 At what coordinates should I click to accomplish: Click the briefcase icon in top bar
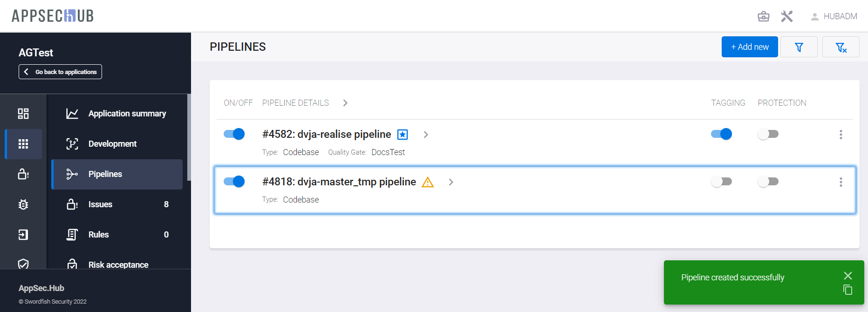[x=764, y=16]
